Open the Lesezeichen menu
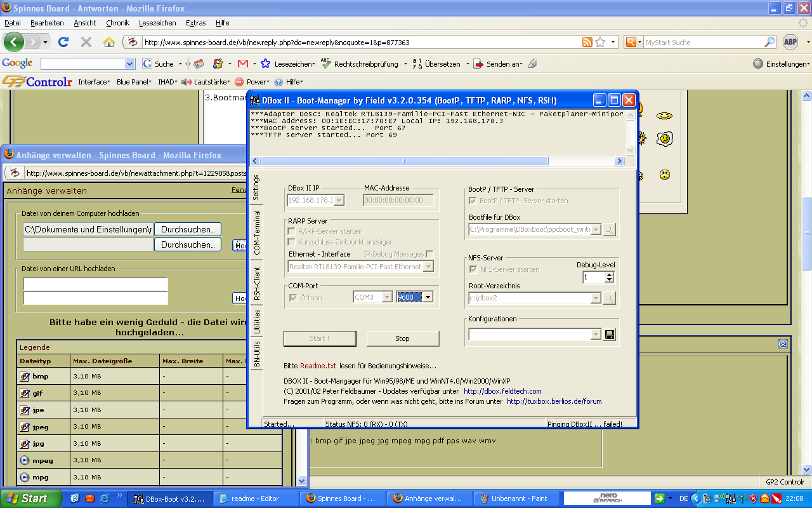 157,23
